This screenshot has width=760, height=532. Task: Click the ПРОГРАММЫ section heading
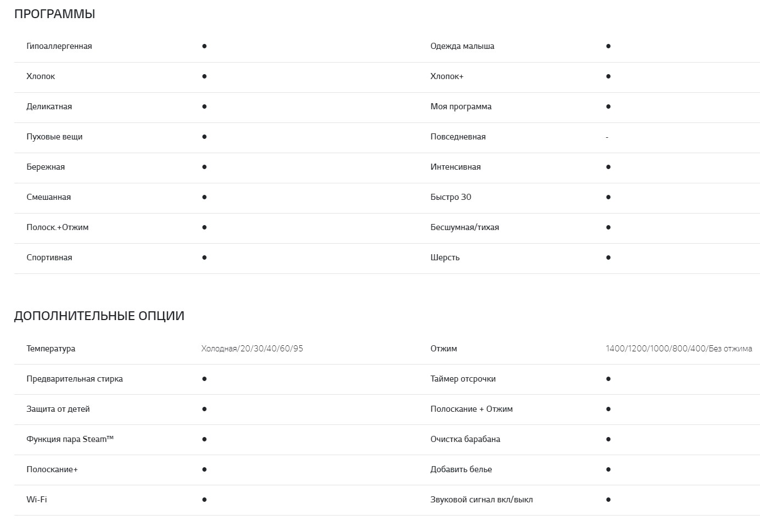[54, 14]
